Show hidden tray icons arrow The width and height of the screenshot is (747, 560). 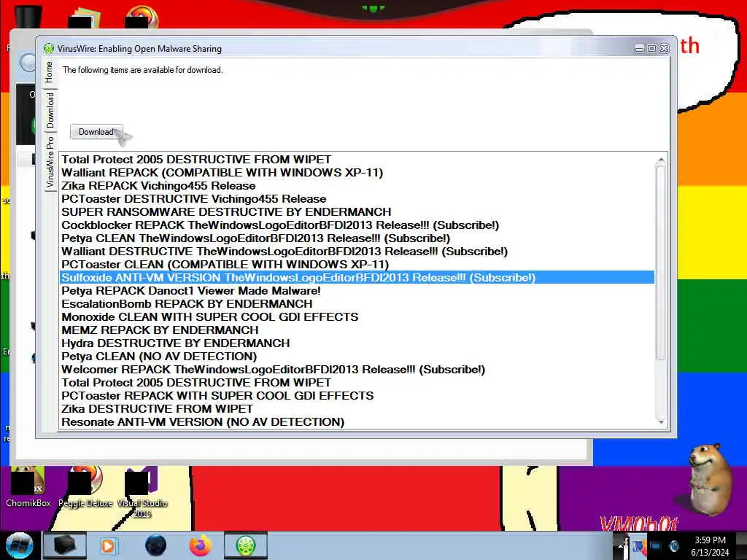pyautogui.click(x=621, y=545)
